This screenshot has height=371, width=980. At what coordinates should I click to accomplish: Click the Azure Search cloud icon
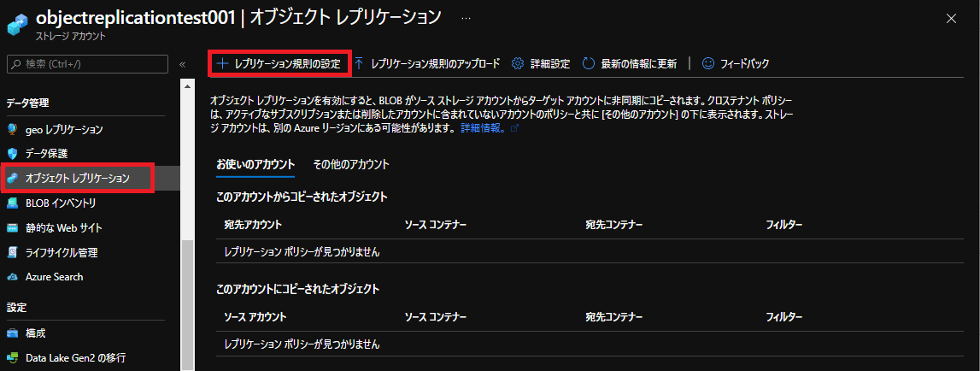[x=13, y=276]
